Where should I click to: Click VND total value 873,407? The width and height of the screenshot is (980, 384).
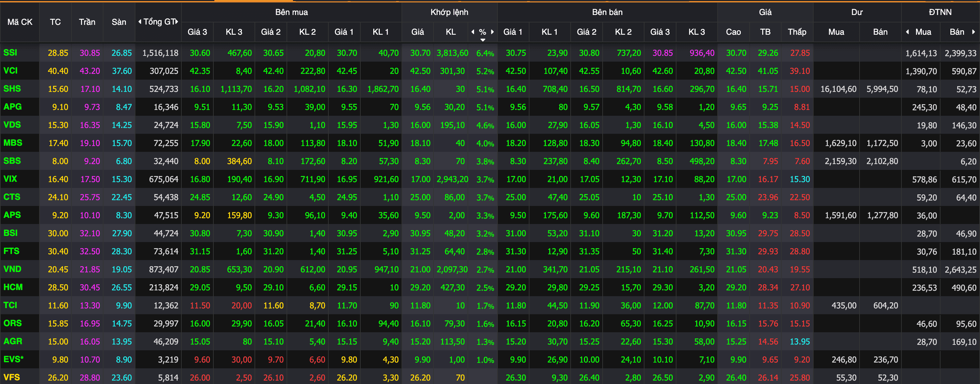164,270
